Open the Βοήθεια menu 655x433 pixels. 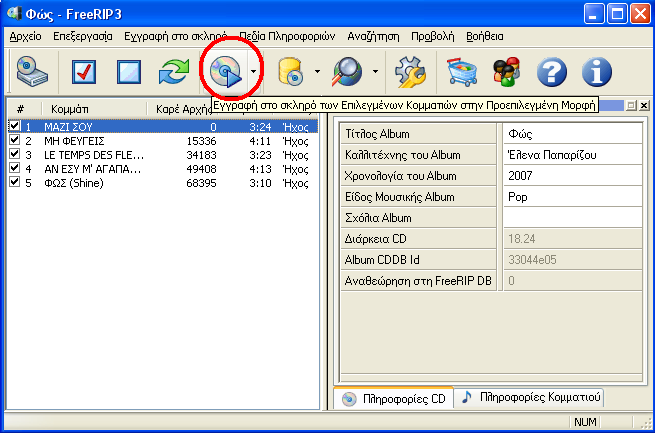coord(485,37)
